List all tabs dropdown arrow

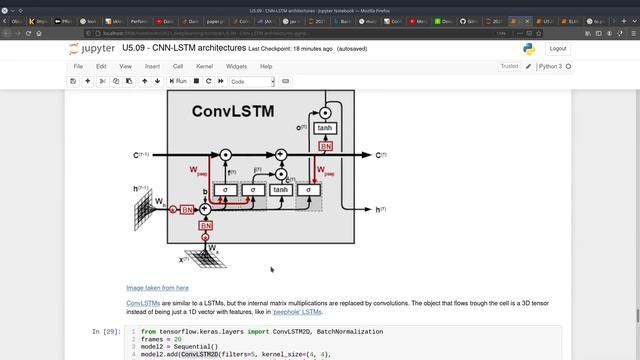coord(634,21)
